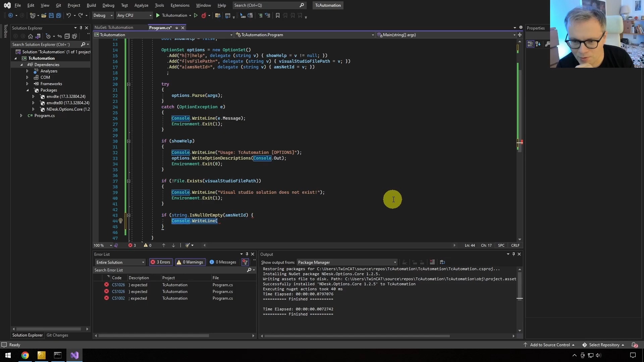
Task: Click the Error List horizontal scrollbar
Action: point(154,336)
